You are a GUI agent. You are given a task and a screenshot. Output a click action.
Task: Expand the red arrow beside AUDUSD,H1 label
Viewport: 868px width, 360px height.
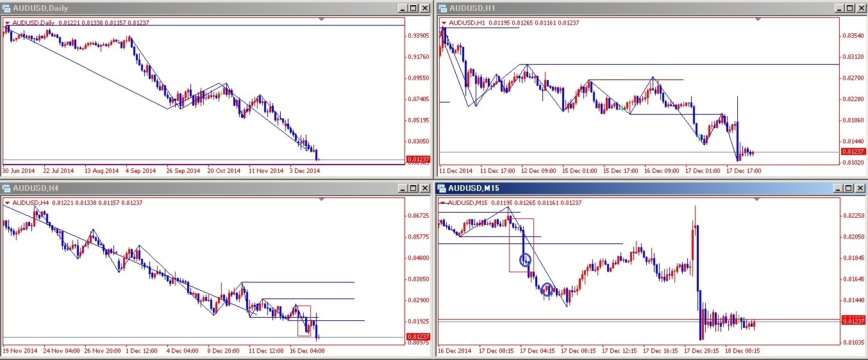442,23
